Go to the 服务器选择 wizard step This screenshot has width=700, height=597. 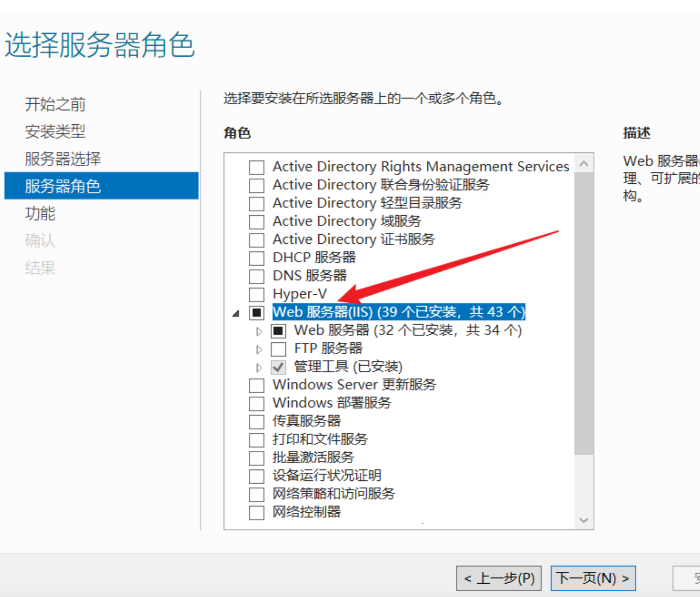point(63,159)
